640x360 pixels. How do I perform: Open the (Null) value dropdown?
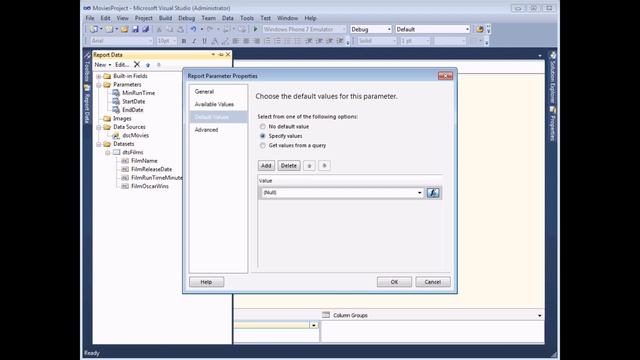pyautogui.click(x=420, y=193)
